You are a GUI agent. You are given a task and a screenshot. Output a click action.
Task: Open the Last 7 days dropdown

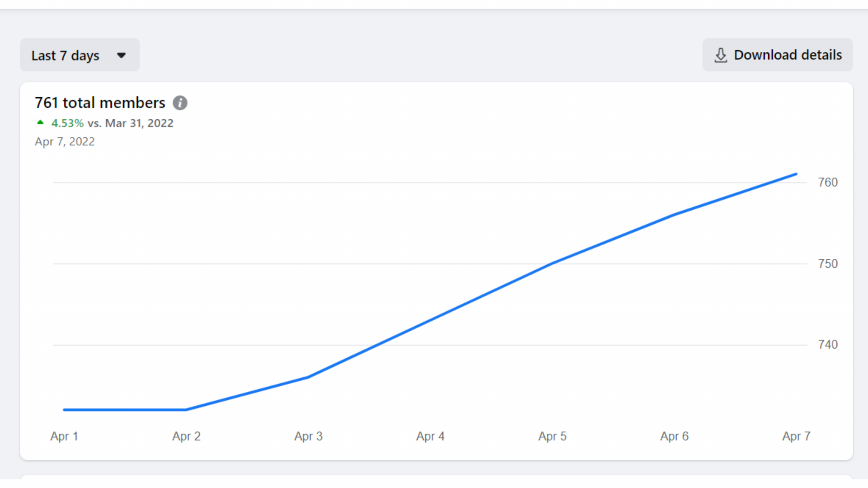click(x=66, y=55)
